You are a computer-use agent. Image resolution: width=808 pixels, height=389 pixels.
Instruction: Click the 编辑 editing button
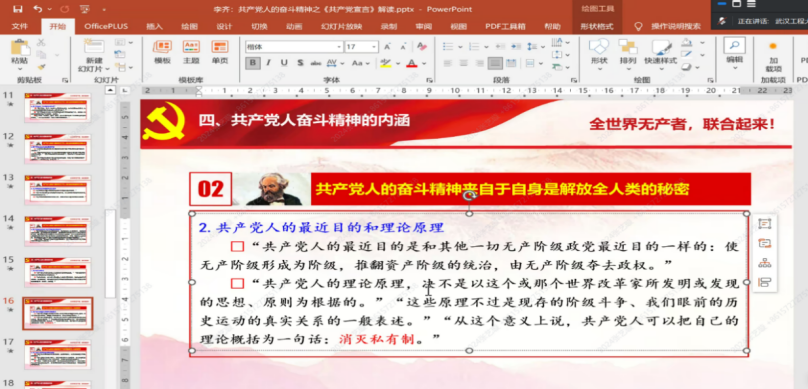pyautogui.click(x=734, y=53)
